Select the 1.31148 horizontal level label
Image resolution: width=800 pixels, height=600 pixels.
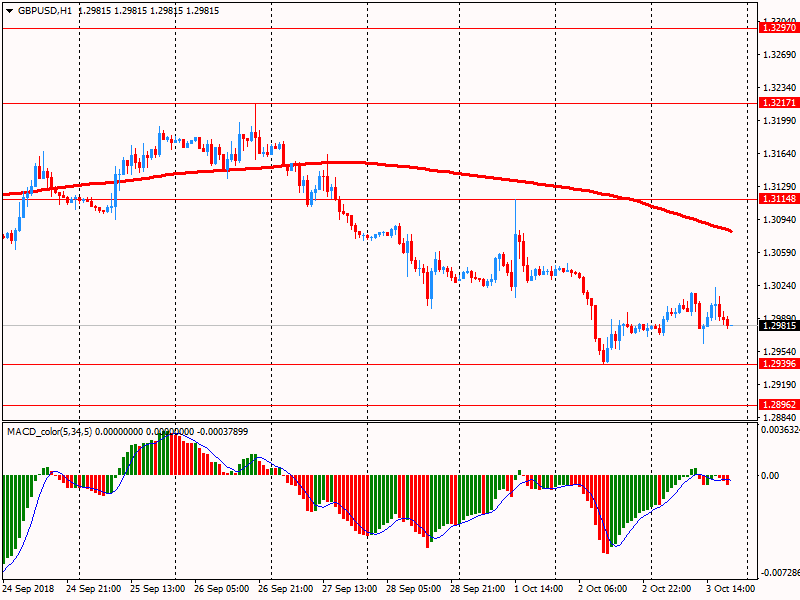779,199
